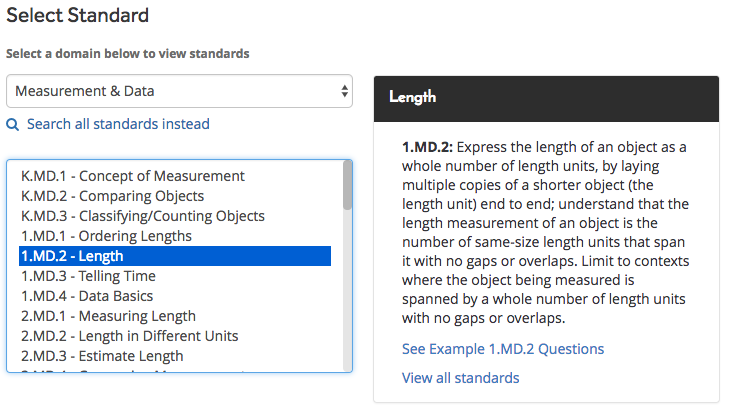Choose 2.MD.3 - Estimate Length standard

[x=102, y=356]
